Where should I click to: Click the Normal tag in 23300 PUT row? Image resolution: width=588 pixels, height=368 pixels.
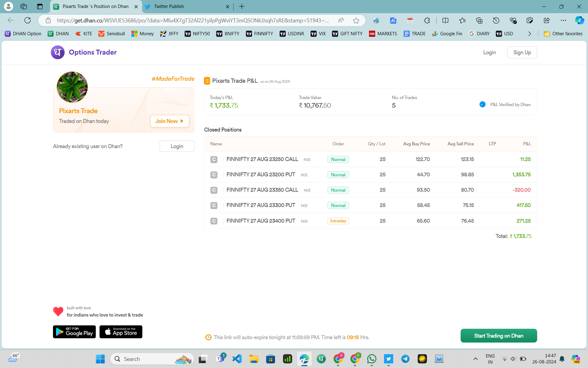[x=338, y=205]
